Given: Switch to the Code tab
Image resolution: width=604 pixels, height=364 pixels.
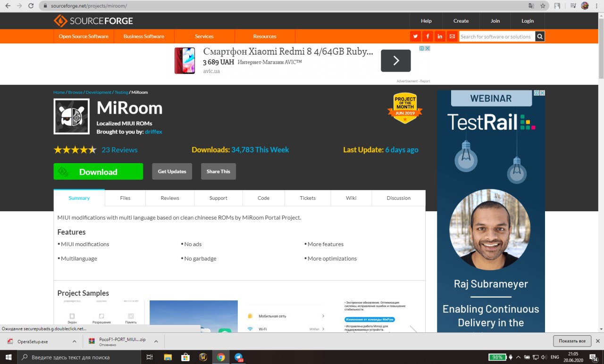Looking at the screenshot, I should 264,198.
